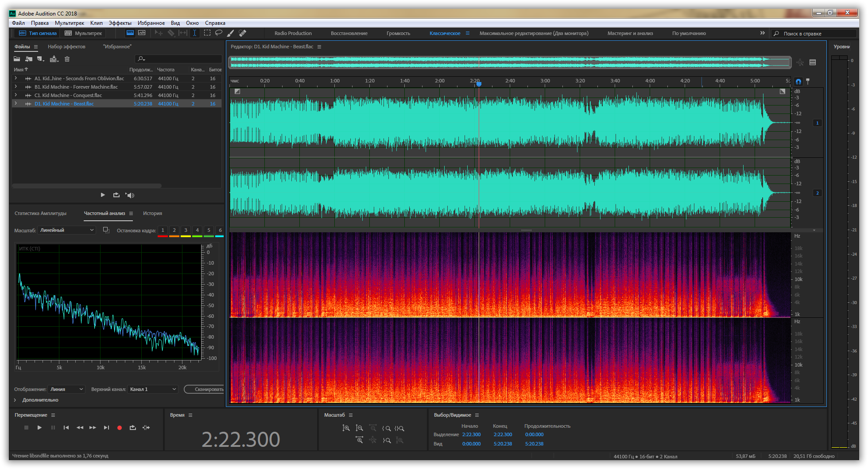The image size is (868, 469).
Task: Open file with the folder icon in Files panel
Action: 17,59
